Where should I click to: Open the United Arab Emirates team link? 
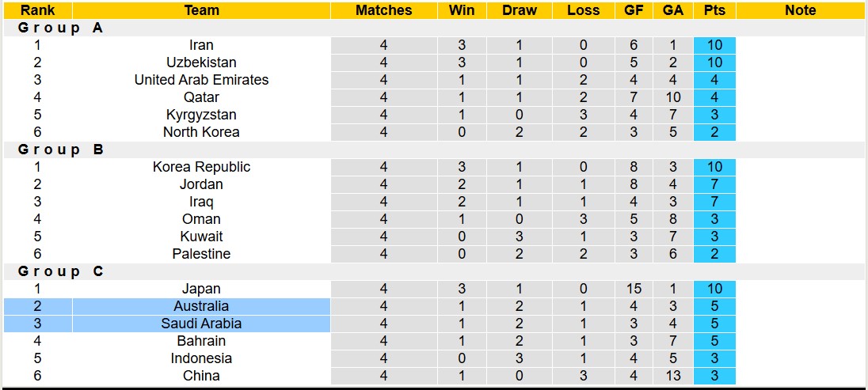tap(201, 80)
